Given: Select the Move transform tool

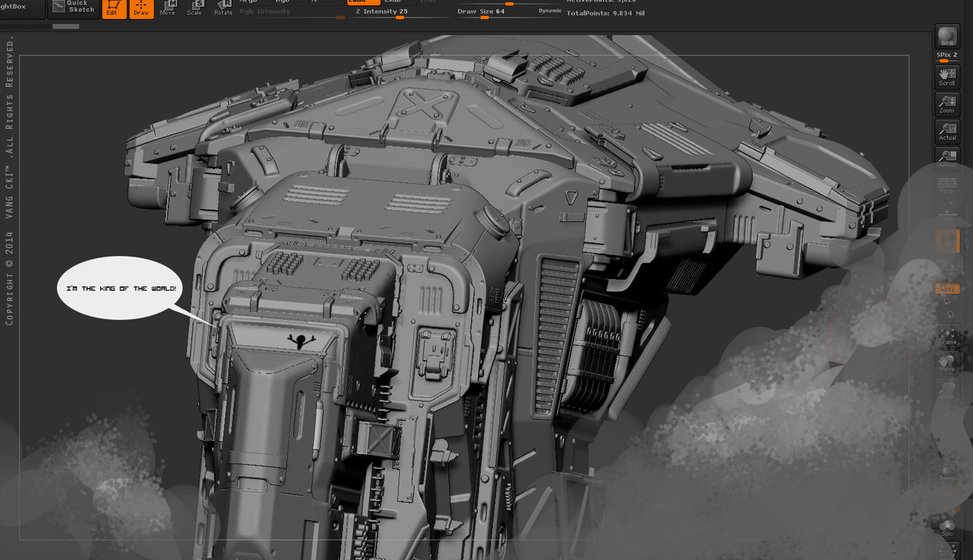Looking at the screenshot, I should (168, 8).
